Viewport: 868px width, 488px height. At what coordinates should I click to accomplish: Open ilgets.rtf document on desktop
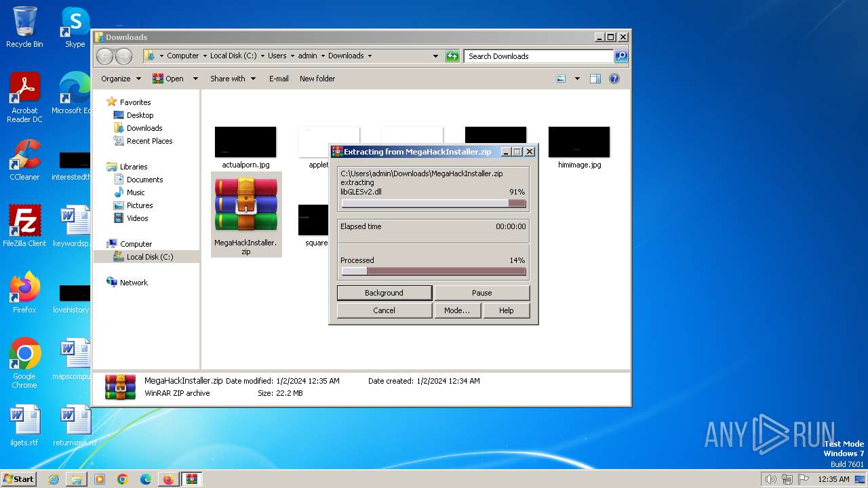(24, 426)
